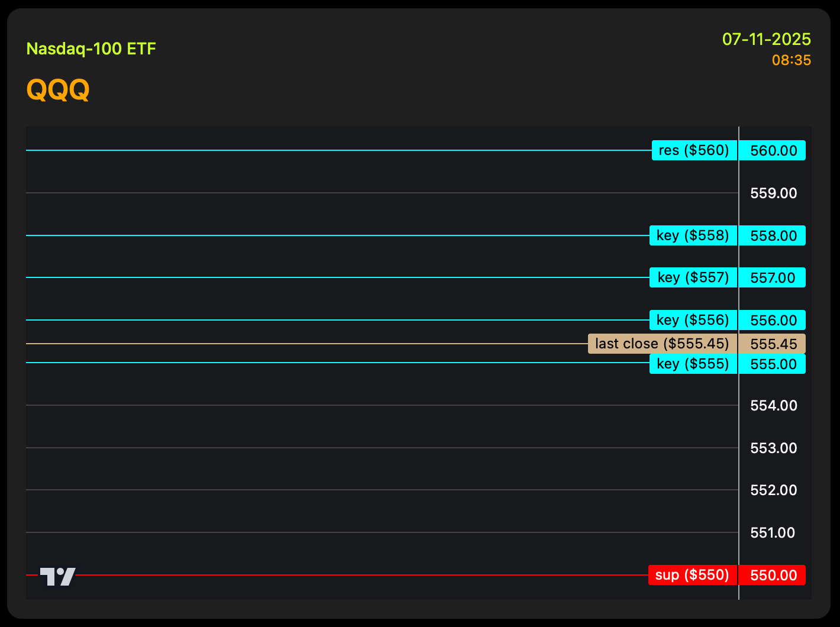Select the key ($558) level label
This screenshot has height=627, width=840.
pos(693,235)
